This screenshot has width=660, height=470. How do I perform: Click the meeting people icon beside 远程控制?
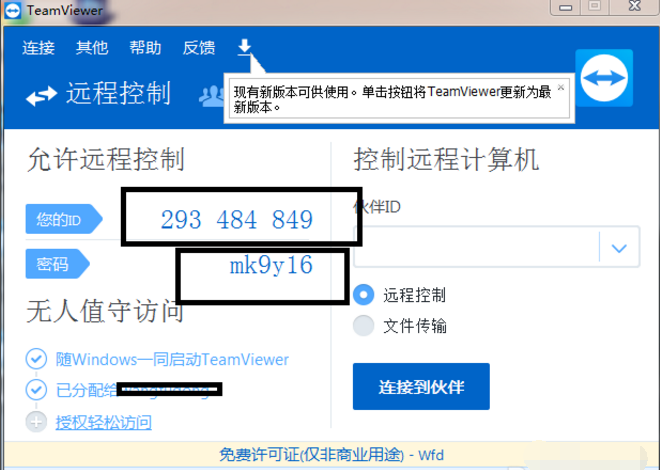pos(211,95)
